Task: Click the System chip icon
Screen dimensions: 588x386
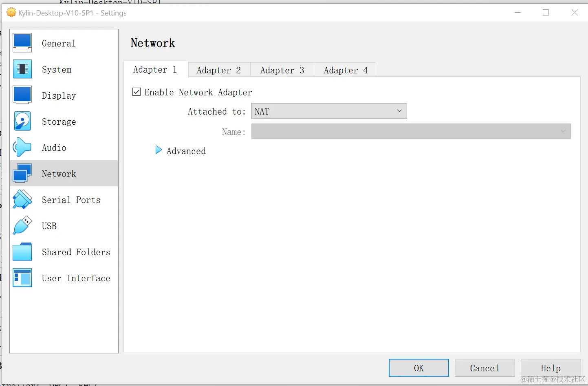Action: [22, 69]
